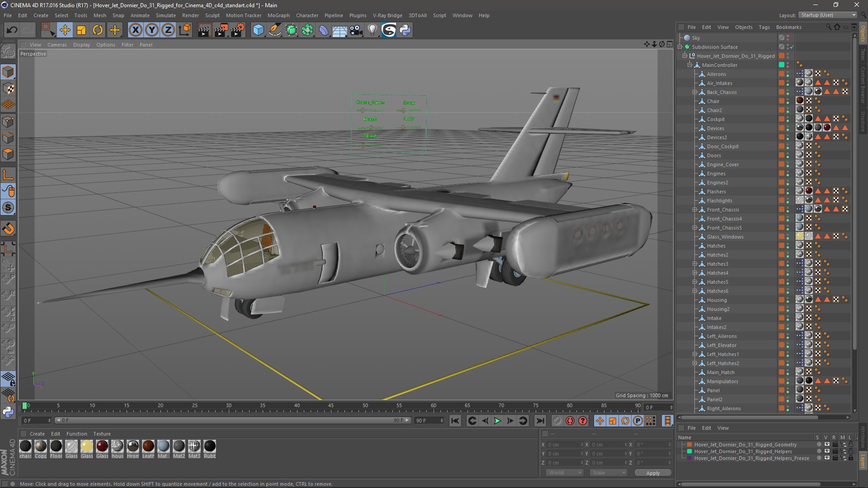Select the Manipulators object
The image size is (868, 488).
point(722,381)
